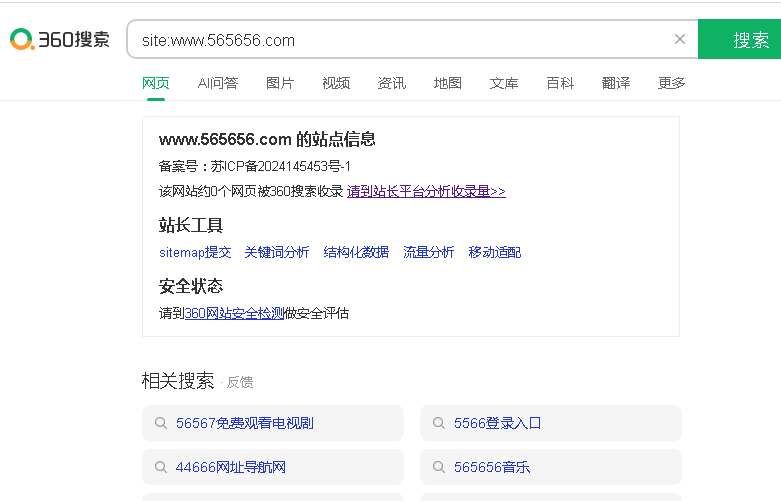781x501 pixels.
Task: Expand the 更多 menu
Action: click(x=671, y=83)
